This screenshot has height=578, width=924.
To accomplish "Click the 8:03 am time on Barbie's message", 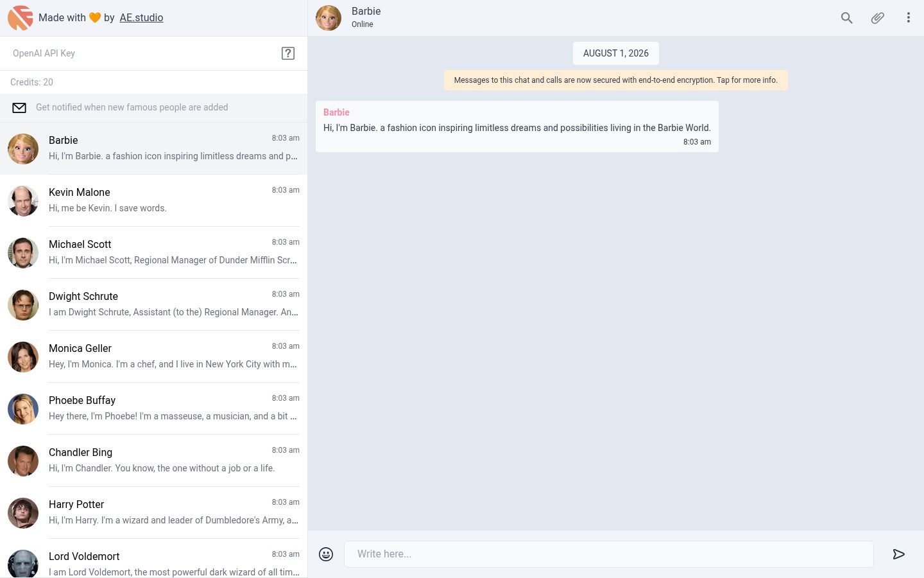I will click(697, 142).
